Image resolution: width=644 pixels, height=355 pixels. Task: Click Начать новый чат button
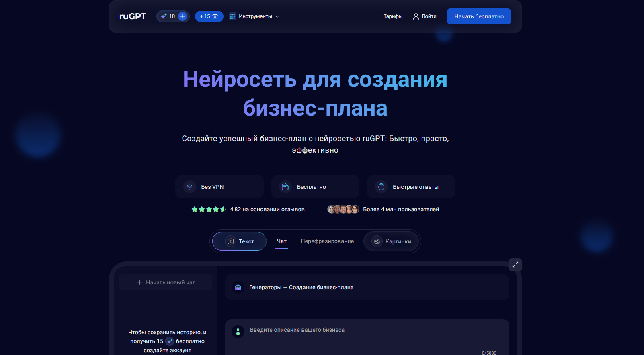166,282
